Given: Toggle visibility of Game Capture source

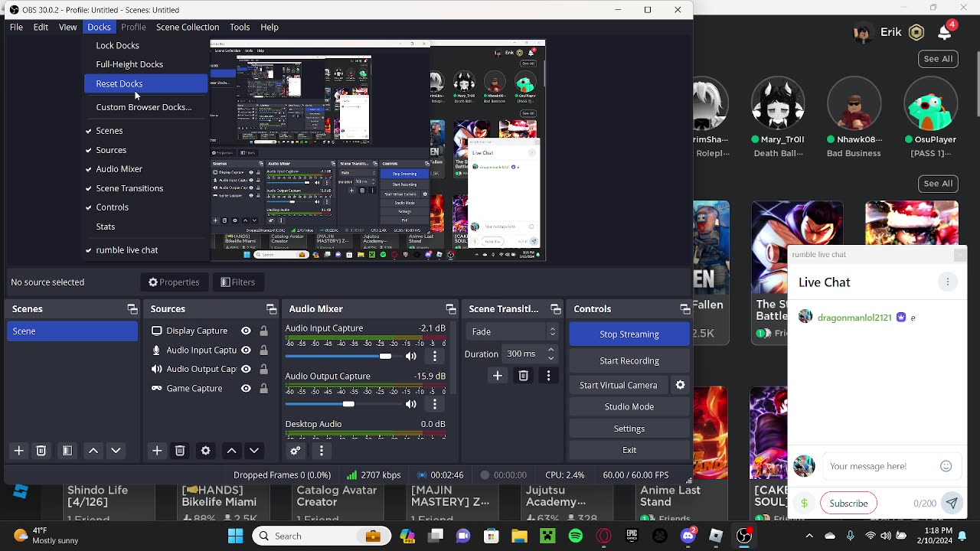Looking at the screenshot, I should click(246, 388).
